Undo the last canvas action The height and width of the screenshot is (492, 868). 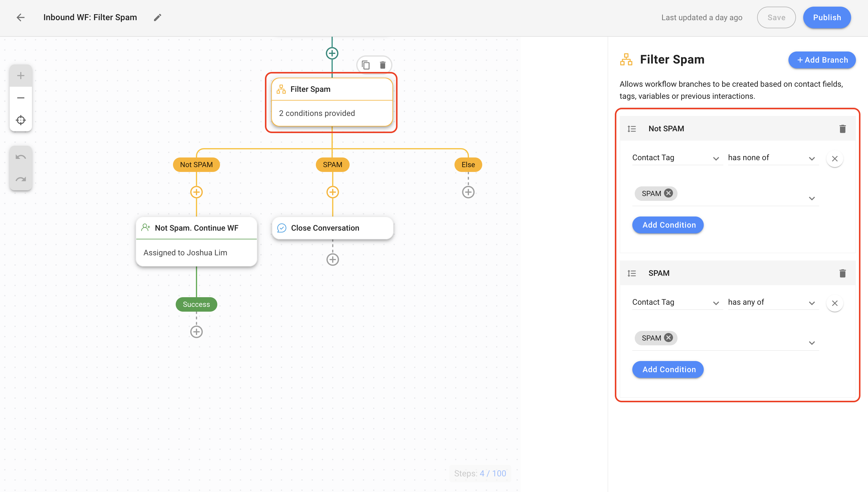[x=20, y=157]
